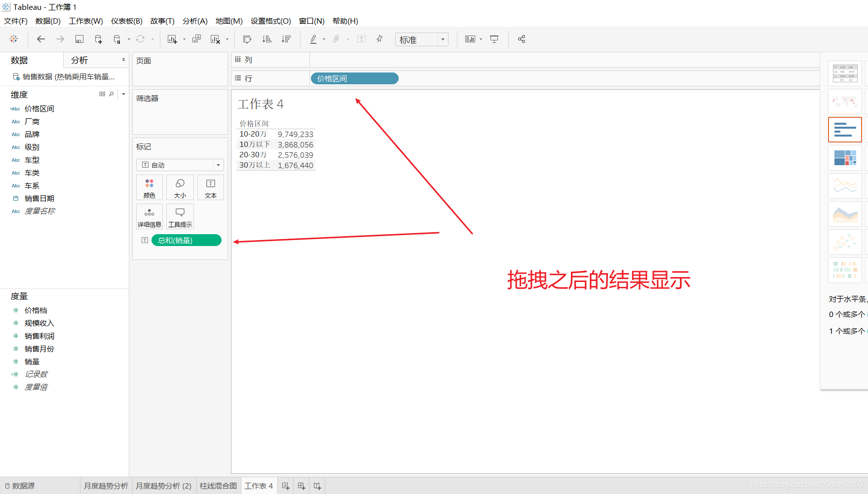
Task: Open the 文件(F) menu
Action: [16, 21]
